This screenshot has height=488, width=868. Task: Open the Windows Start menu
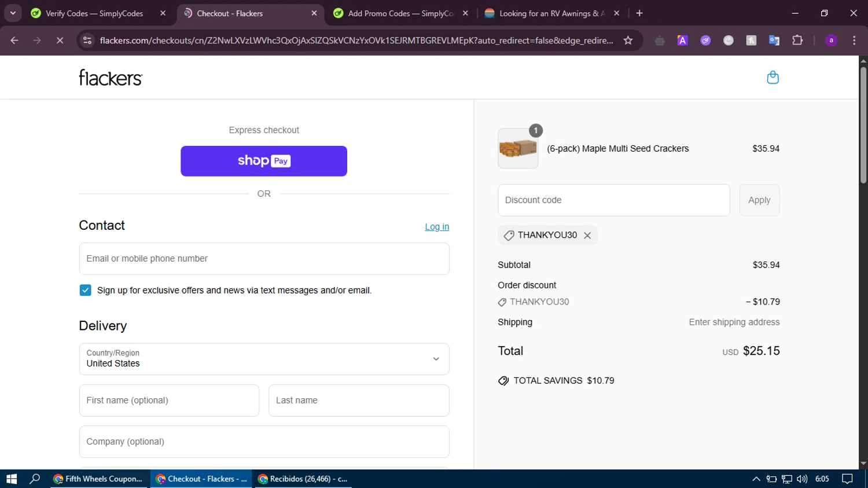pyautogui.click(x=12, y=479)
